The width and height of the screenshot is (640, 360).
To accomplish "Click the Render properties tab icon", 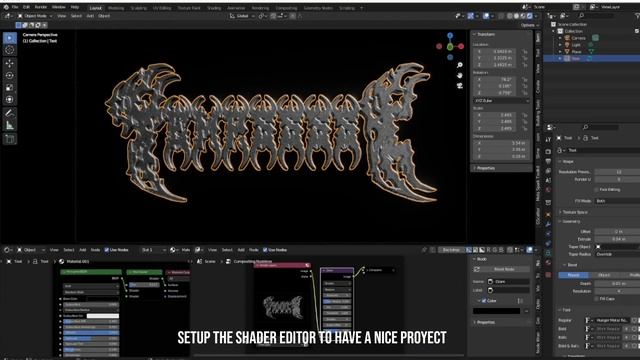I will (548, 151).
